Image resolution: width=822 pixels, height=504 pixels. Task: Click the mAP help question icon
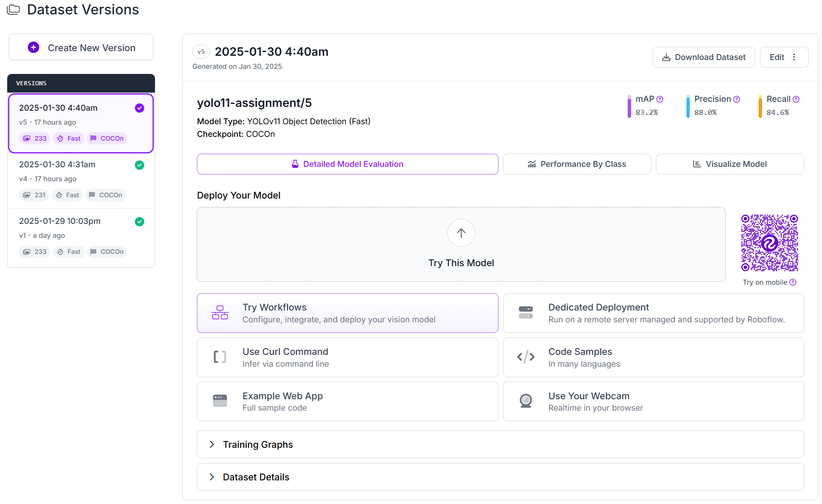coord(660,99)
